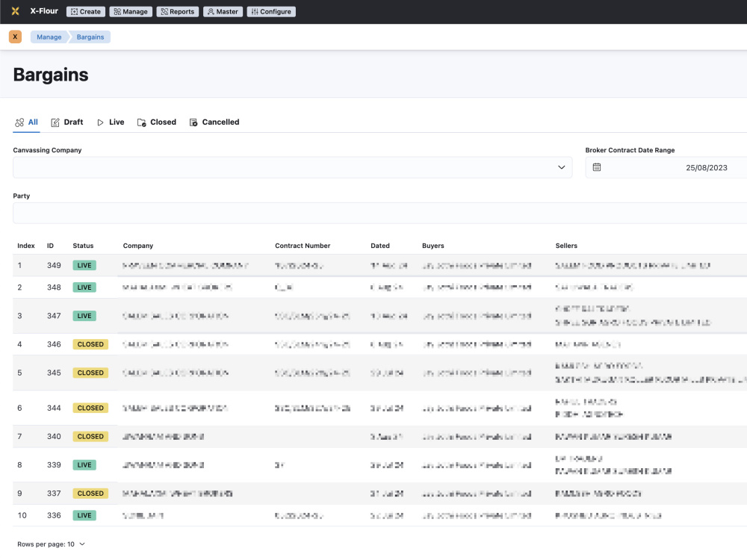Click ID value 349
Screen dimensions: 747x560
pos(54,265)
